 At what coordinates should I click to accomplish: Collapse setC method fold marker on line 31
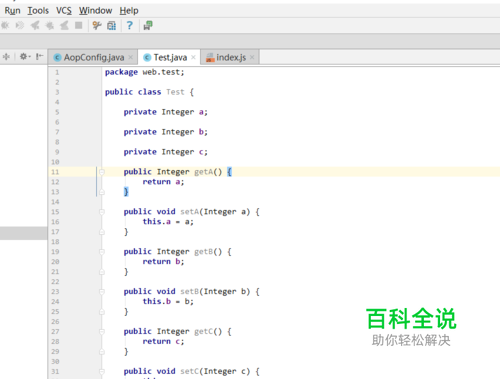click(x=102, y=372)
